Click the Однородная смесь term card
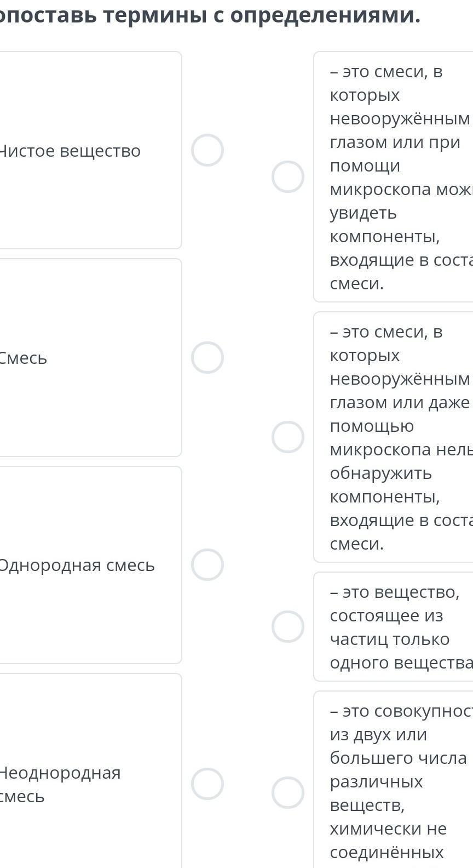This screenshot has height=868, width=473. tap(88, 565)
